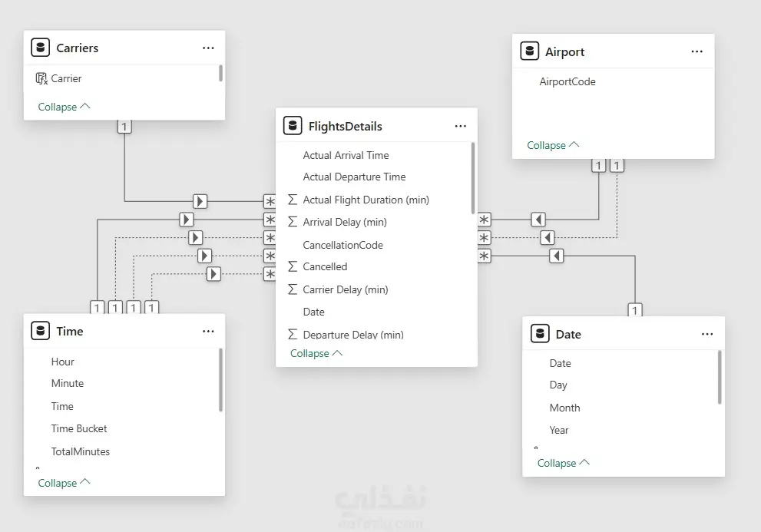Image resolution: width=761 pixels, height=532 pixels.
Task: Select the Year field in Date table
Action: tap(558, 430)
